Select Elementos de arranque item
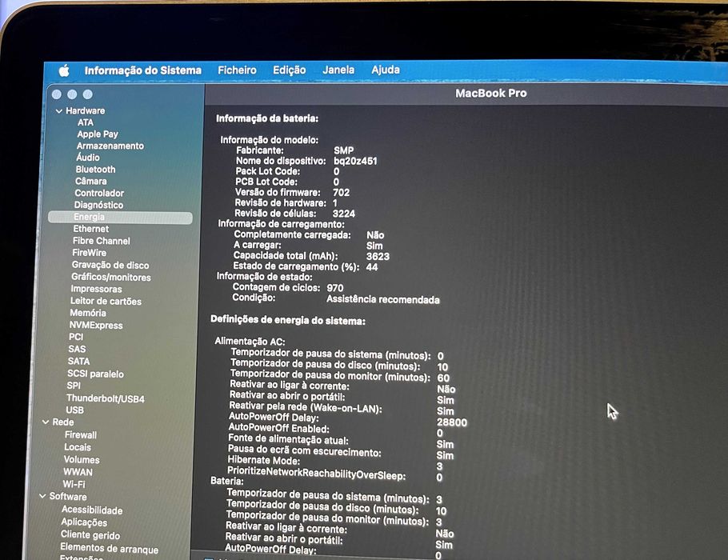The width and height of the screenshot is (728, 560). coord(109,548)
